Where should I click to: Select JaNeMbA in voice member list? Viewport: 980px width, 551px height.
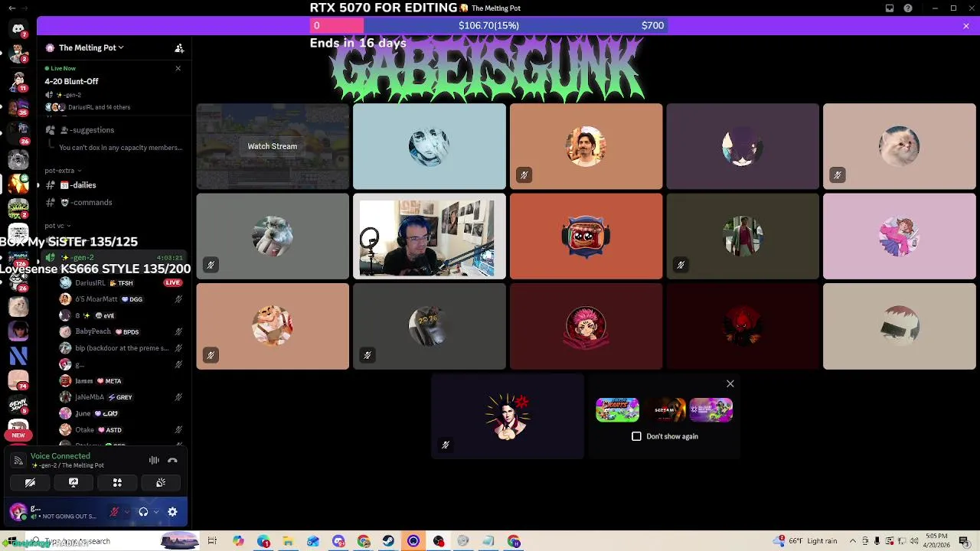[121, 397]
